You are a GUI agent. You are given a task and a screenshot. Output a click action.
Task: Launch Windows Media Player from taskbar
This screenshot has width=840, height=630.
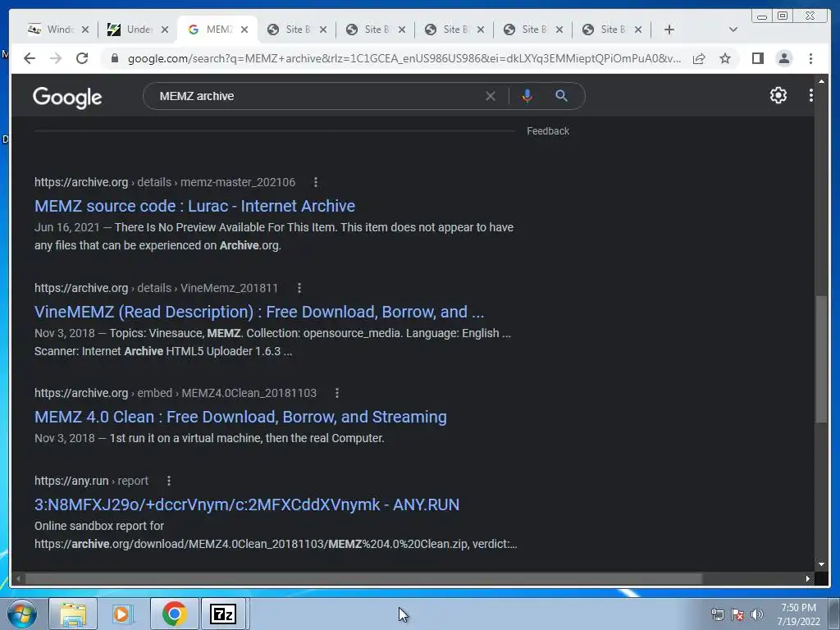tap(123, 614)
